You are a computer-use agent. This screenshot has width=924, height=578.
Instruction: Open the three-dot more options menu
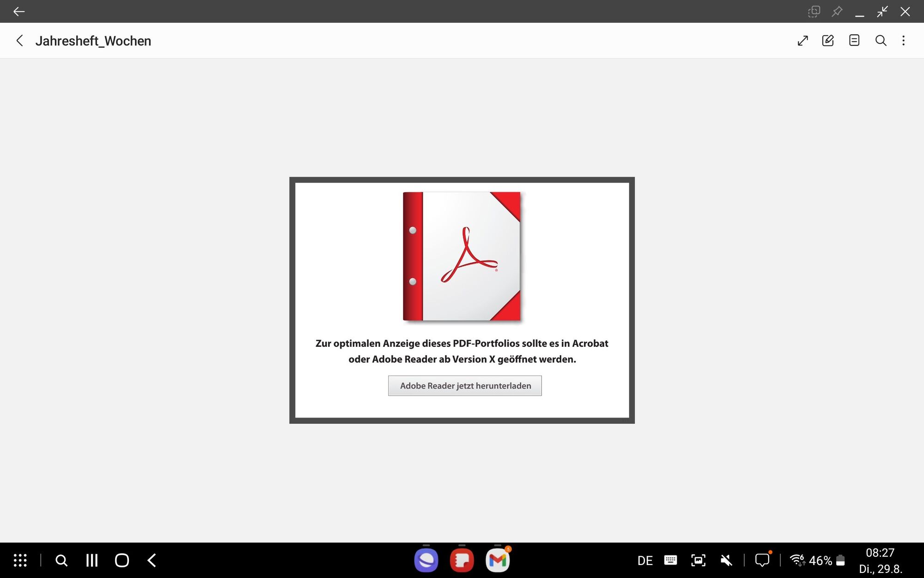pos(904,41)
